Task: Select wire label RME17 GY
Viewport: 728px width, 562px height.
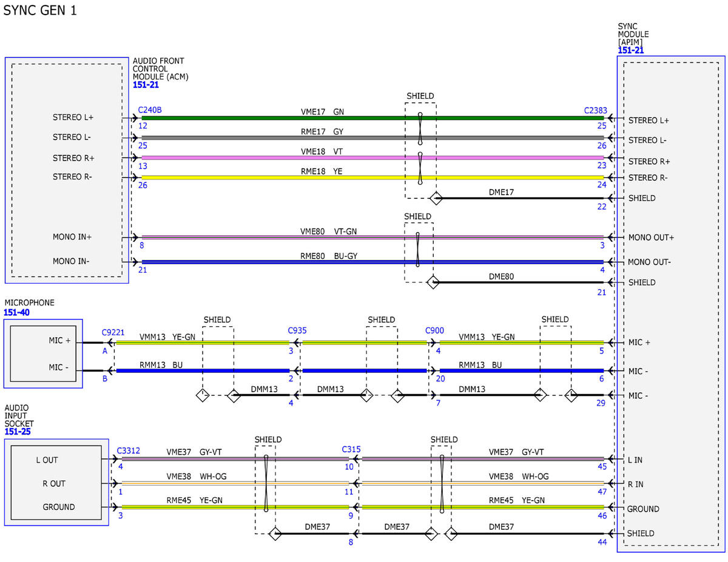Action: pos(322,132)
